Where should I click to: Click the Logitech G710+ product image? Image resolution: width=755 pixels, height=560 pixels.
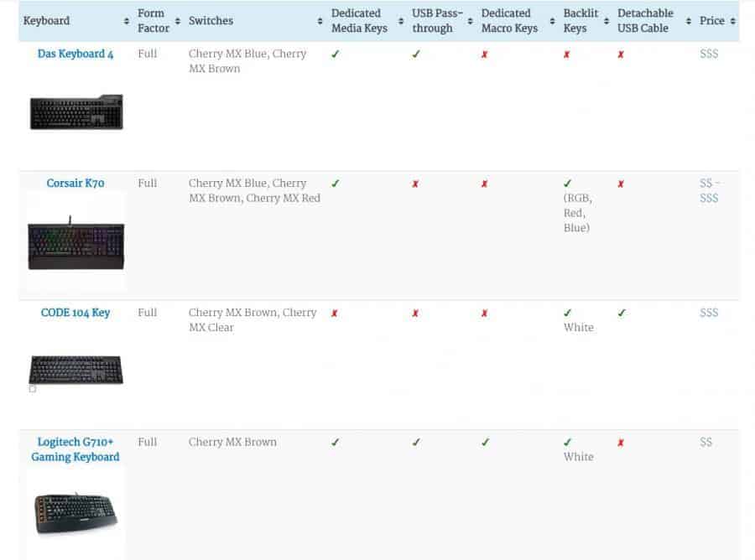click(76, 513)
